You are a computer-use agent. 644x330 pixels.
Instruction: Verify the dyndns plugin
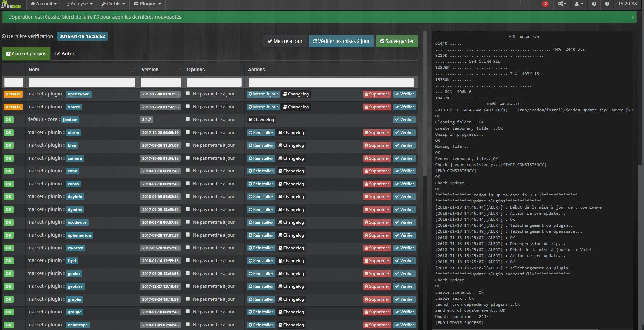(405, 210)
